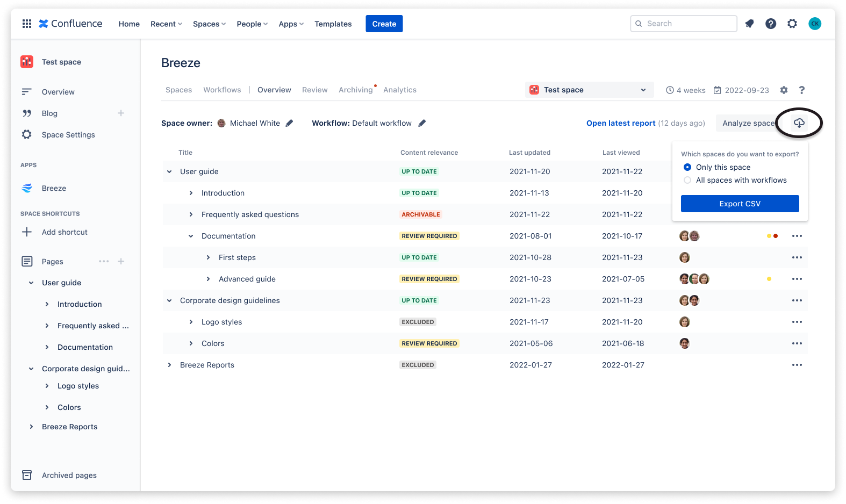The image size is (846, 504).
Task: Expand the Frequently asked questions table row
Action: [x=191, y=214]
